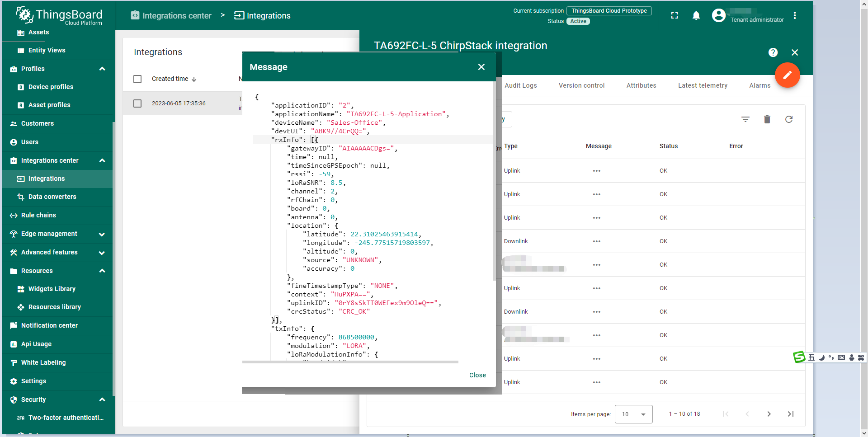Sort by Created time column

(x=174, y=79)
